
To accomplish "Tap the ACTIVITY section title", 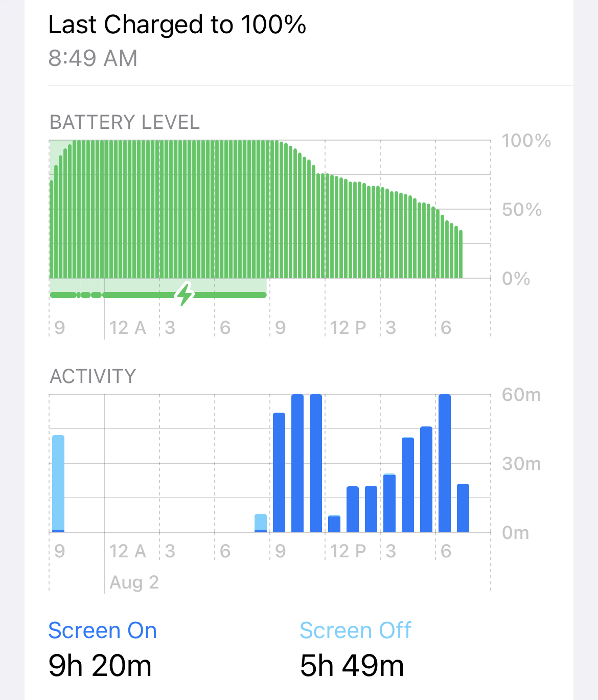I will [93, 376].
